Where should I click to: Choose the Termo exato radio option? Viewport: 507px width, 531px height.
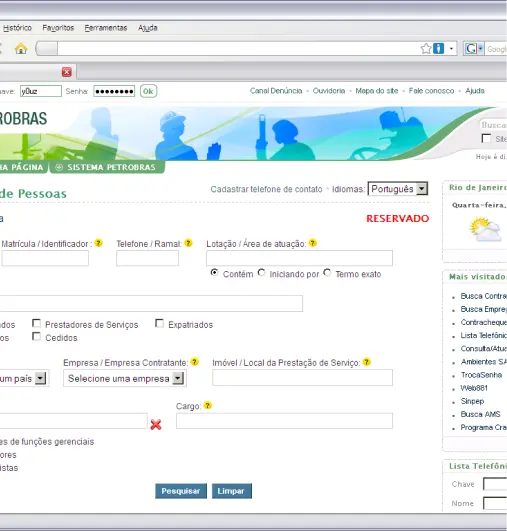327,273
